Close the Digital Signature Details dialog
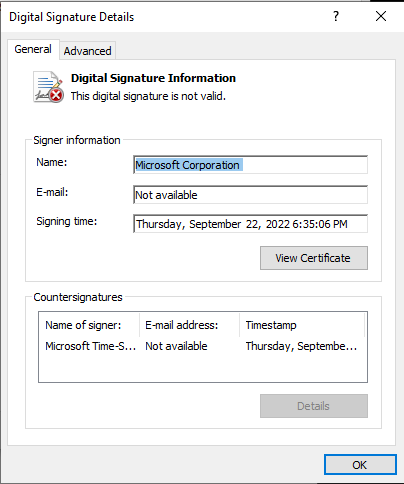The image size is (404, 484). [x=381, y=16]
